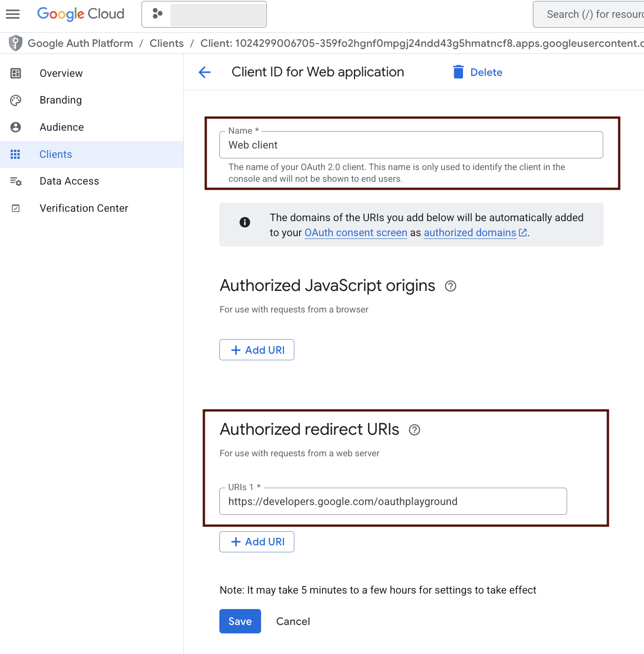Open the hamburger navigation menu
The image size is (644, 654).
13,14
